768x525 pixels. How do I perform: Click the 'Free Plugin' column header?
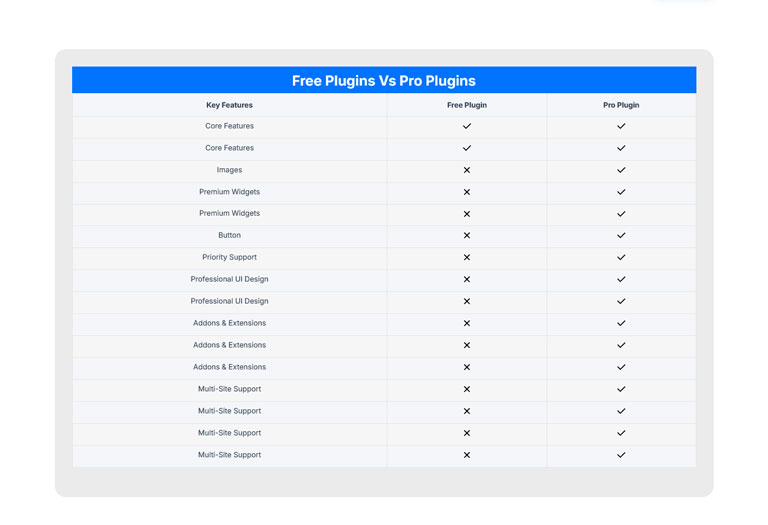click(467, 105)
